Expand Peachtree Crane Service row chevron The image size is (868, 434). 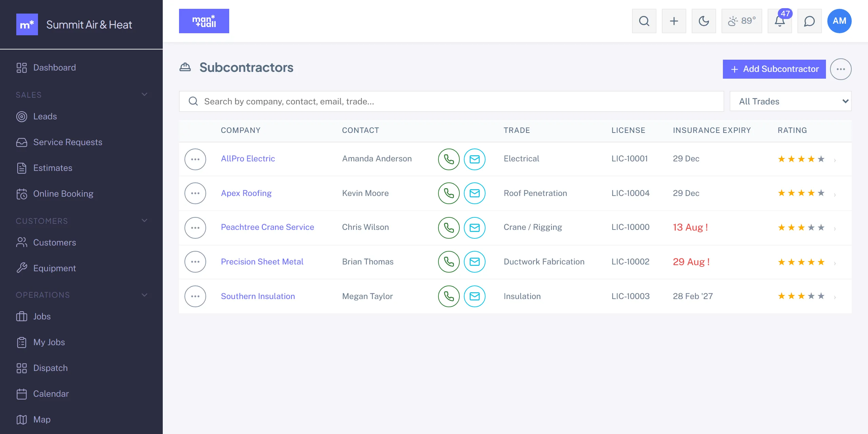(x=835, y=229)
